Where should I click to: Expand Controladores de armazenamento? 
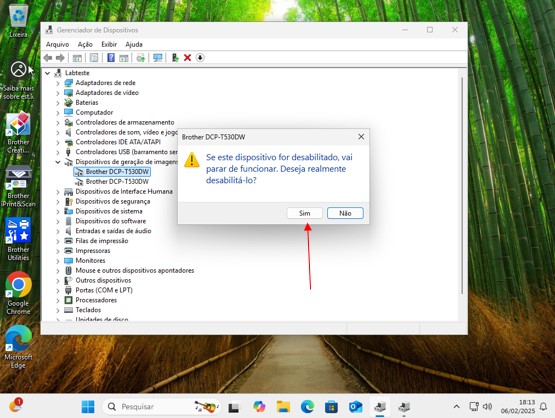pyautogui.click(x=58, y=123)
